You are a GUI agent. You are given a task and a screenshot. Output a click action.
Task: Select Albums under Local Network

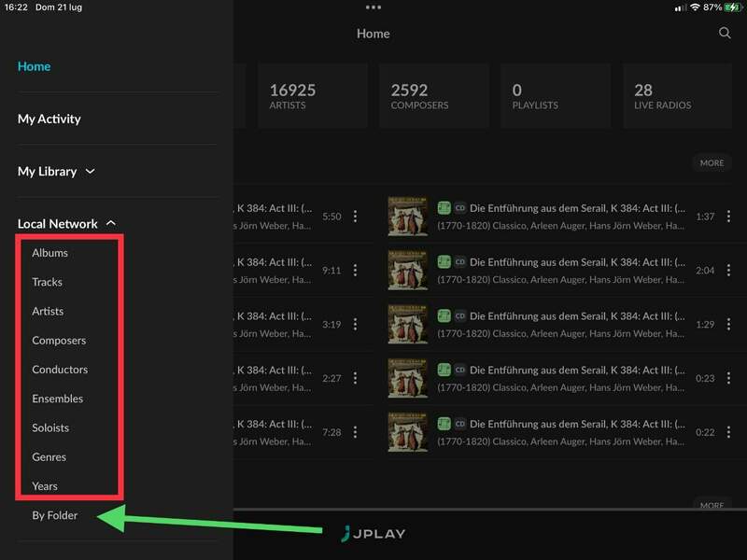tap(50, 253)
